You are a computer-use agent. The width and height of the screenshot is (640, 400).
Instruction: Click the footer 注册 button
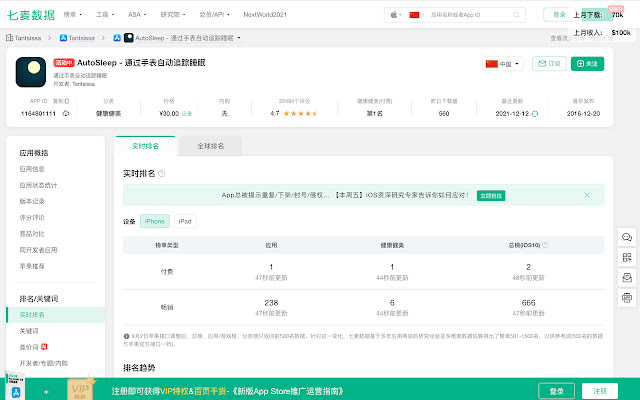pyautogui.click(x=600, y=391)
